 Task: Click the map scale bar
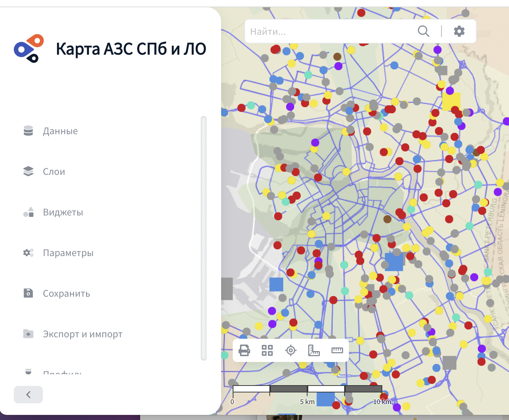click(307, 389)
